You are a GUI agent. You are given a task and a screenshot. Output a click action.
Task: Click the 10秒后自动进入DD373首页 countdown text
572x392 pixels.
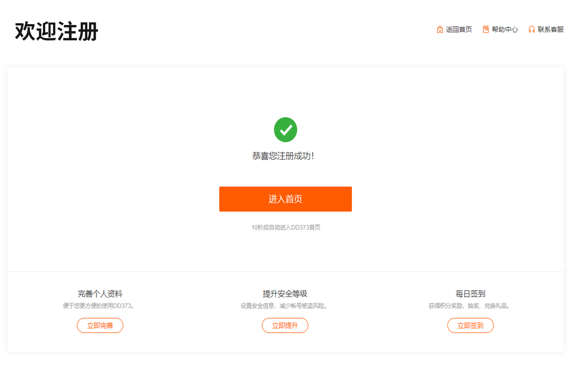(286, 228)
